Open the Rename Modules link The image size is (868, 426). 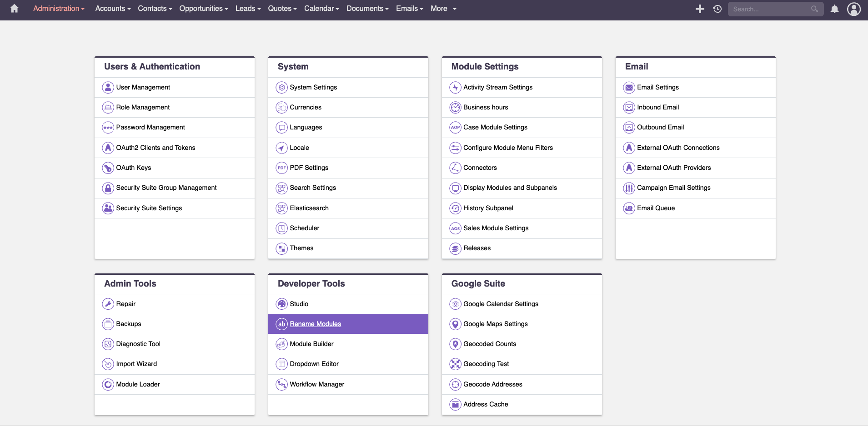pos(315,324)
